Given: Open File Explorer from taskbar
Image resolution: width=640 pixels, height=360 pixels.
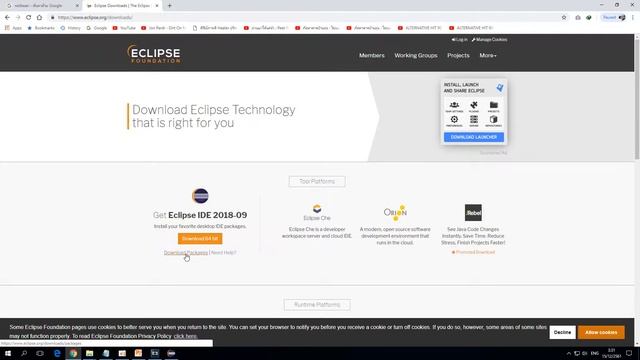Looking at the screenshot, I should [x=89, y=353].
